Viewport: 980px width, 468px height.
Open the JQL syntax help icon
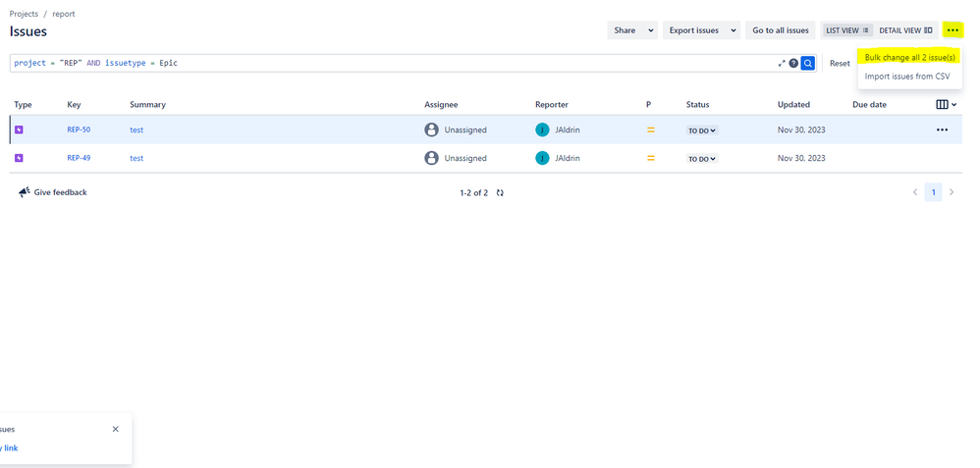coord(793,63)
